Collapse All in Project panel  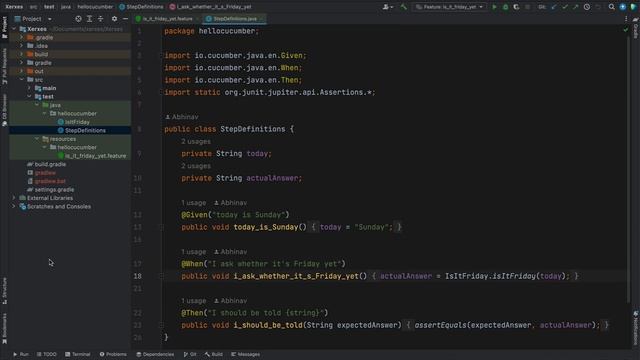pos(100,19)
